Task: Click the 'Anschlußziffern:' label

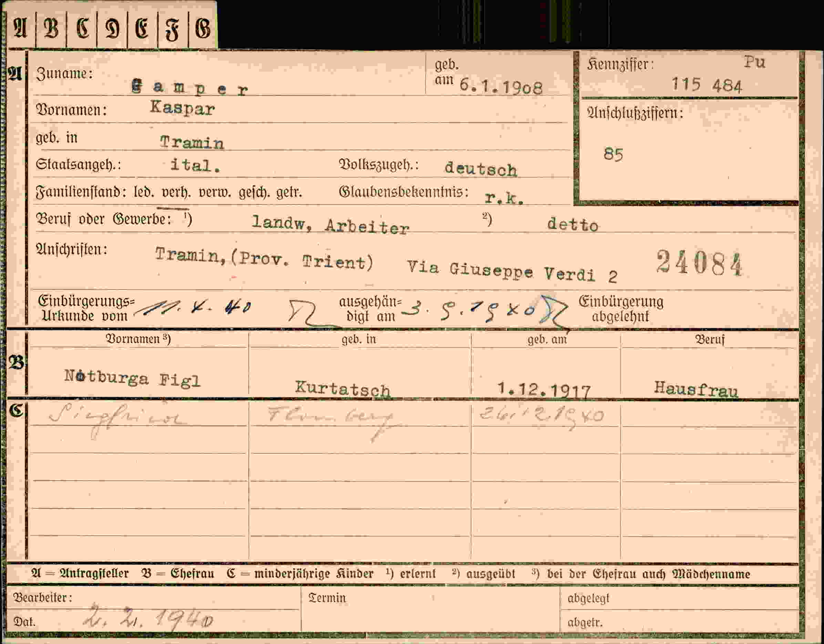Action: pyautogui.click(x=635, y=113)
